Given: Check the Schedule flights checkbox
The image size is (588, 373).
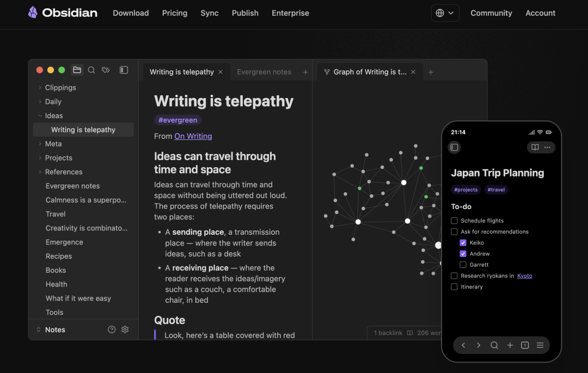Looking at the screenshot, I should (x=454, y=221).
